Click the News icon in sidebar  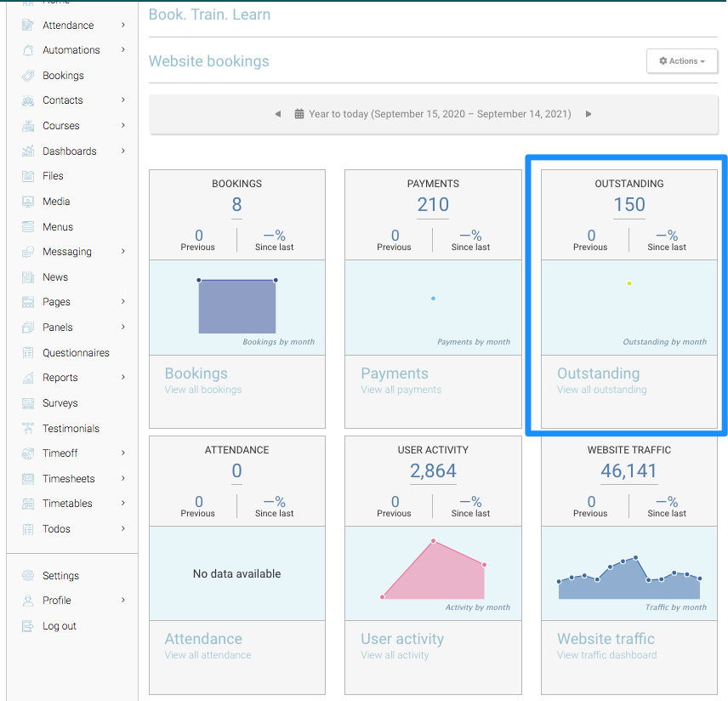(x=27, y=277)
